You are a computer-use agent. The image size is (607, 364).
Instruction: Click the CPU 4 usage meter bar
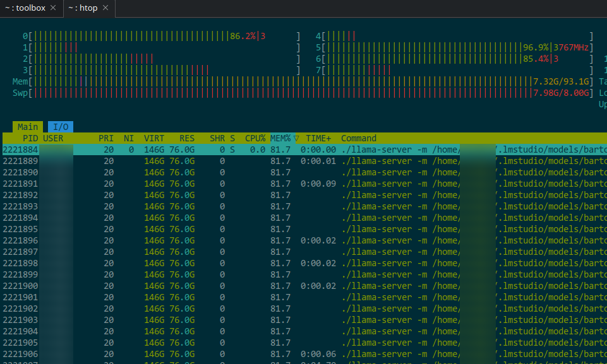[455, 37]
